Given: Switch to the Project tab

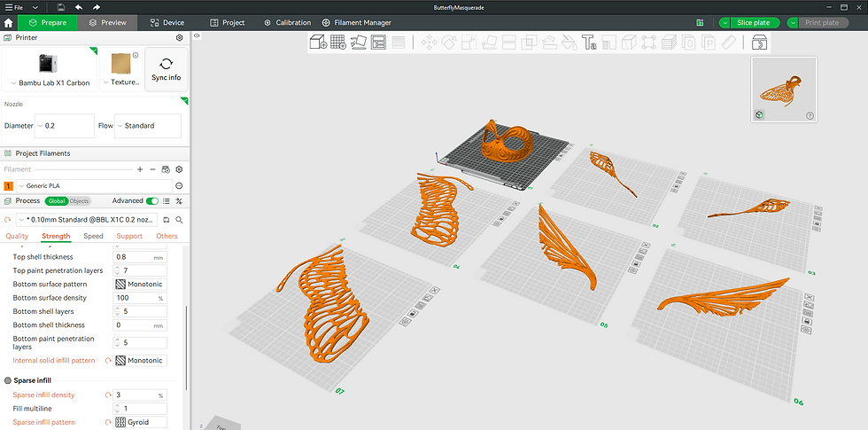Looking at the screenshot, I should (227, 23).
